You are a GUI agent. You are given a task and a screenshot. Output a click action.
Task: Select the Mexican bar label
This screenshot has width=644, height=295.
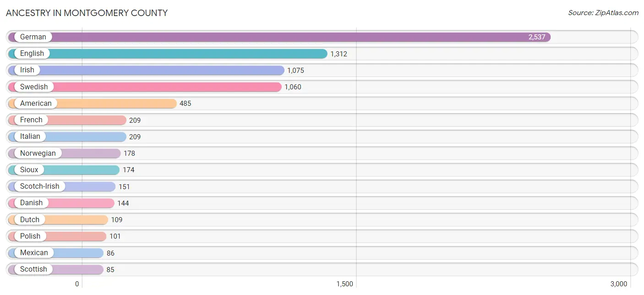tap(34, 253)
